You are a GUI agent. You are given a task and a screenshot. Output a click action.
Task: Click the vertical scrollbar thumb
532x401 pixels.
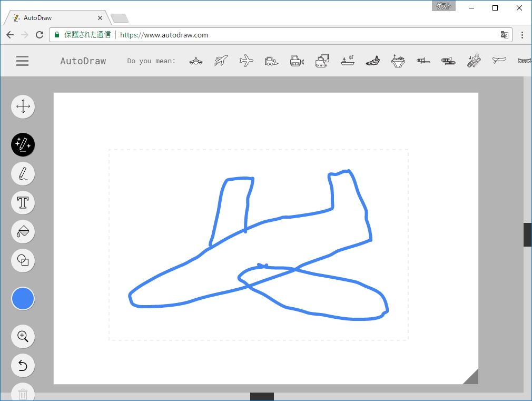click(527, 234)
